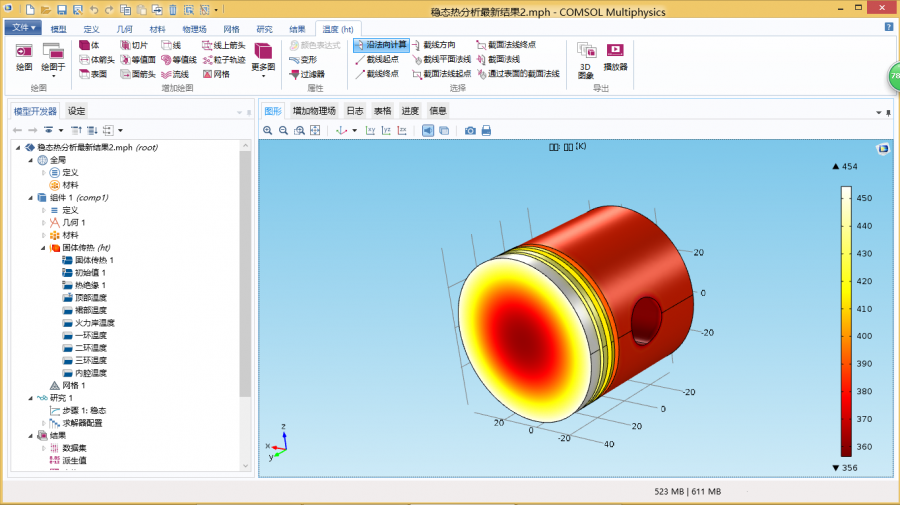Select 截面法线 cut plane normal
The width and height of the screenshot is (900, 505).
pos(498,59)
